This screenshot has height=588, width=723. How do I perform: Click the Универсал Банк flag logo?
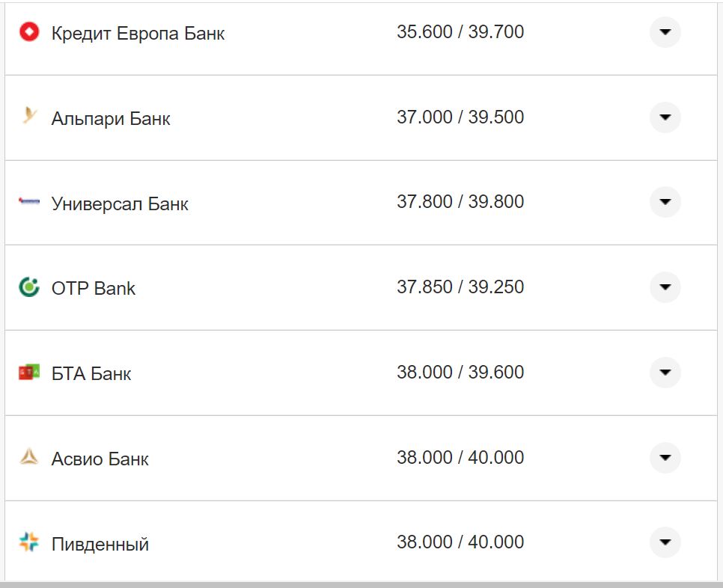tap(28, 203)
